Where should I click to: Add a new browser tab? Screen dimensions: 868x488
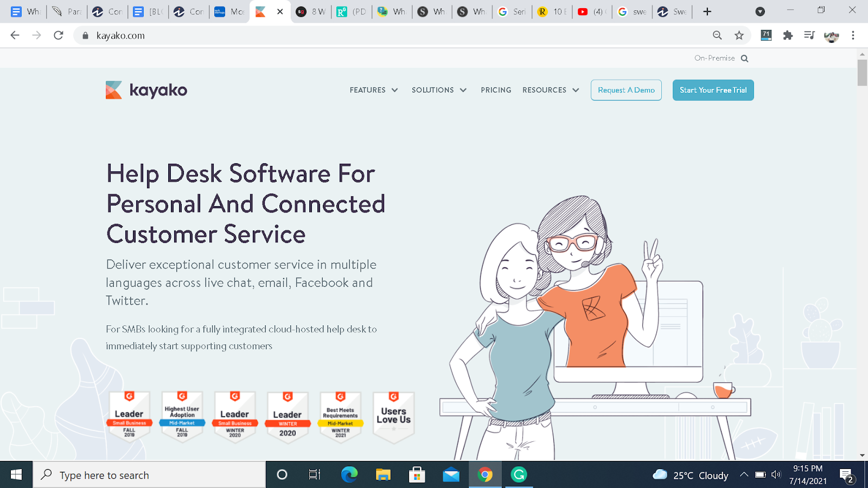click(707, 11)
